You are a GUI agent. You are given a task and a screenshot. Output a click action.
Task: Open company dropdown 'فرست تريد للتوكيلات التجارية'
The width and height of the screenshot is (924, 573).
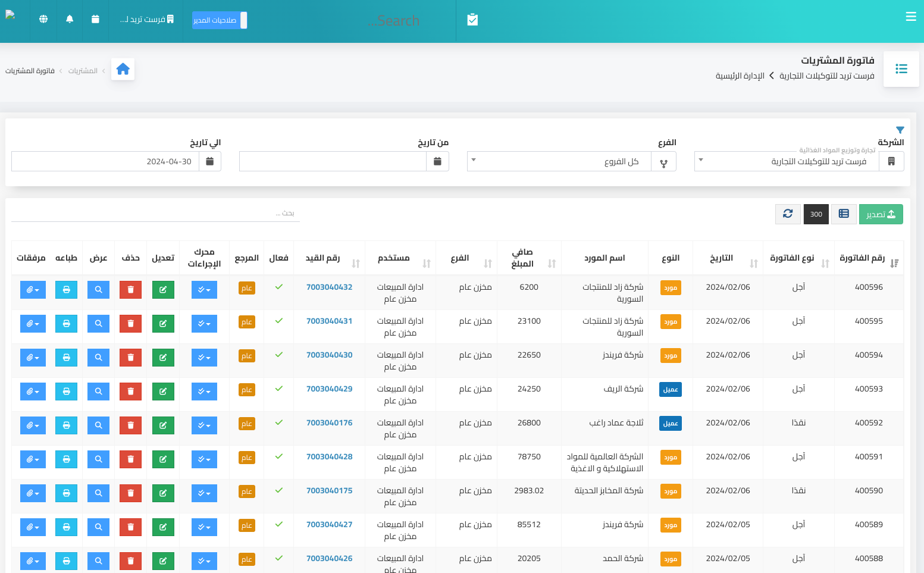[x=787, y=161]
